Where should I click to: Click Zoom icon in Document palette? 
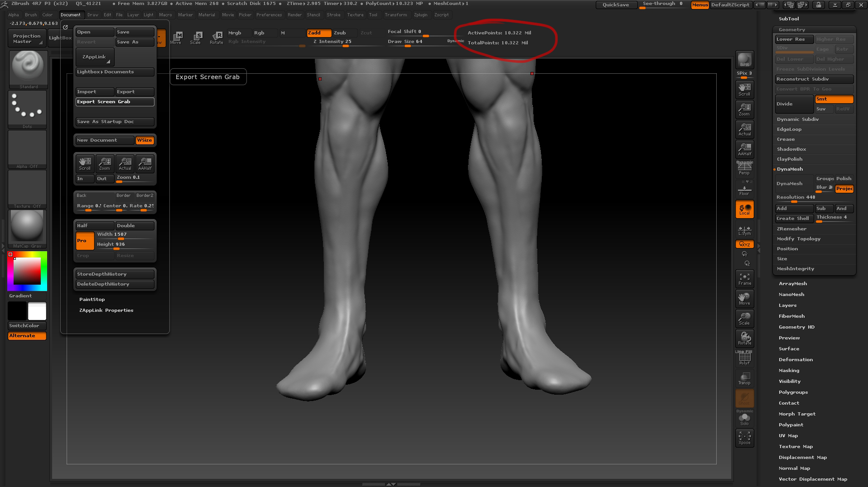[x=105, y=163]
